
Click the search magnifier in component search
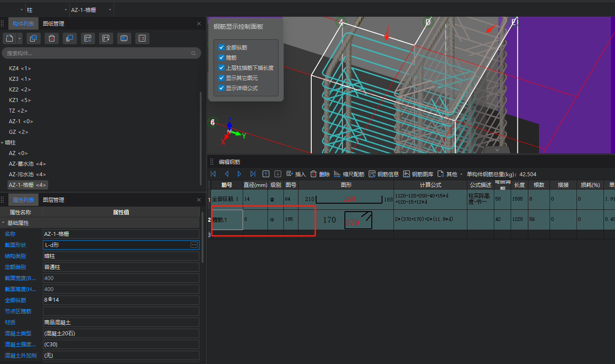pos(193,53)
